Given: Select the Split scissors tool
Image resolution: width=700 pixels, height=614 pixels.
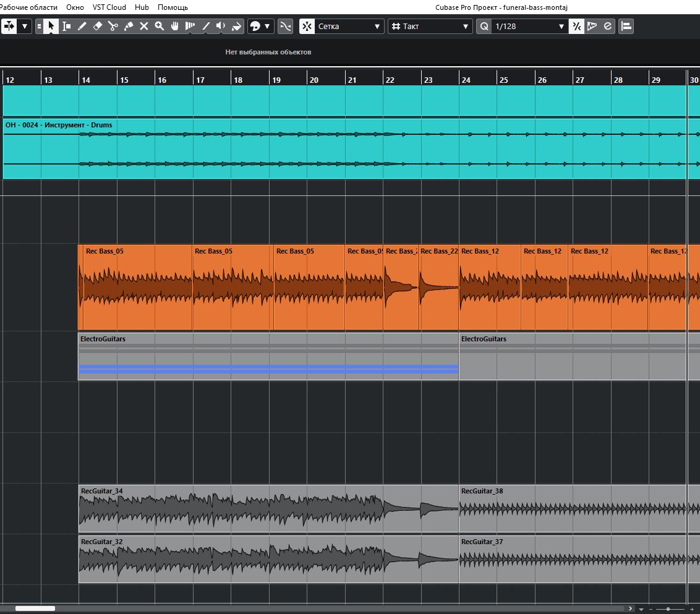Looking at the screenshot, I should [x=113, y=27].
